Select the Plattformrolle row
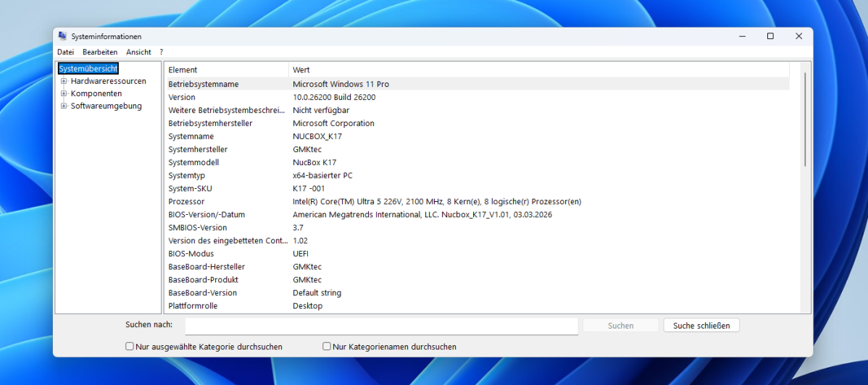The image size is (868, 385). [477, 306]
